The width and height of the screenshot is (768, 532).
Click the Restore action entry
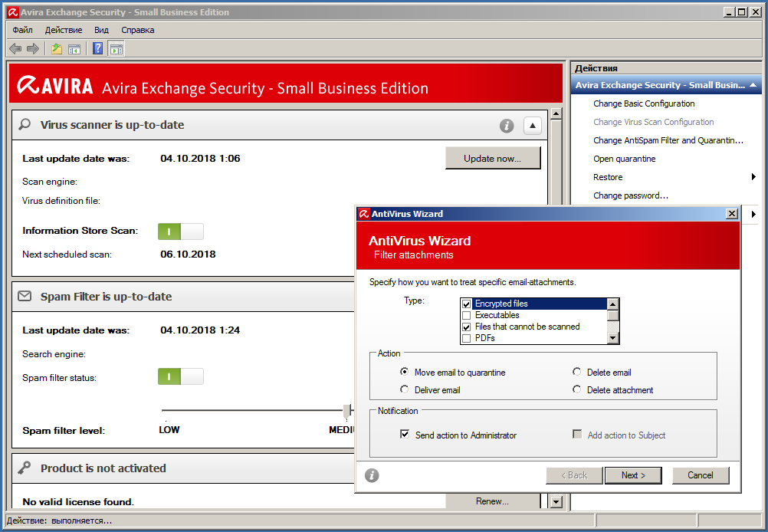point(609,177)
